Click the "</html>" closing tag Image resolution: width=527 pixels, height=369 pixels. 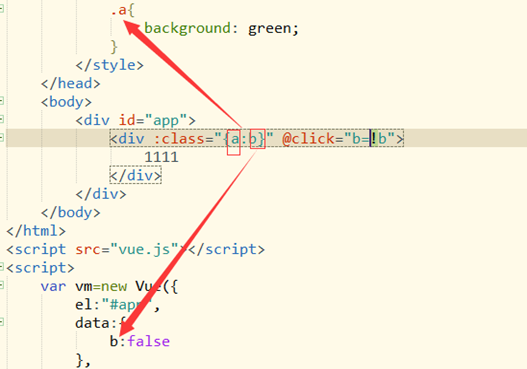36,231
